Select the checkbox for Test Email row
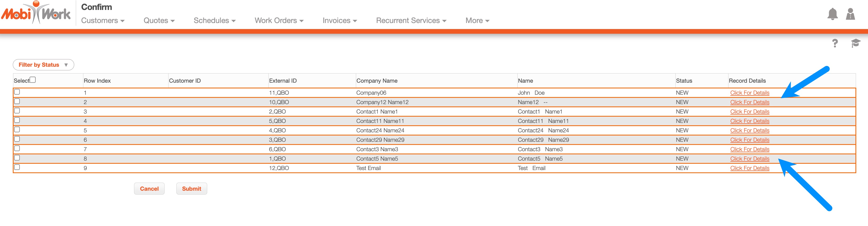Viewport: 868px width, 226px height. click(x=17, y=167)
